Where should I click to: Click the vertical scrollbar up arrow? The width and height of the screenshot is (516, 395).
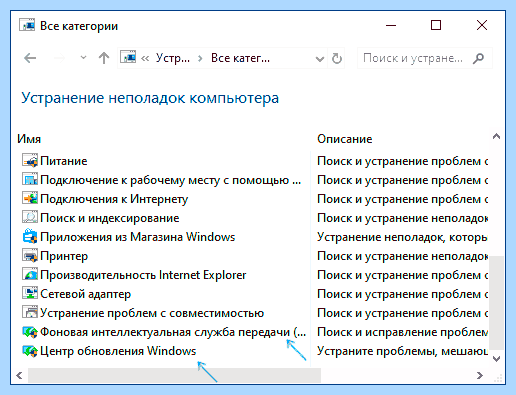(x=496, y=136)
